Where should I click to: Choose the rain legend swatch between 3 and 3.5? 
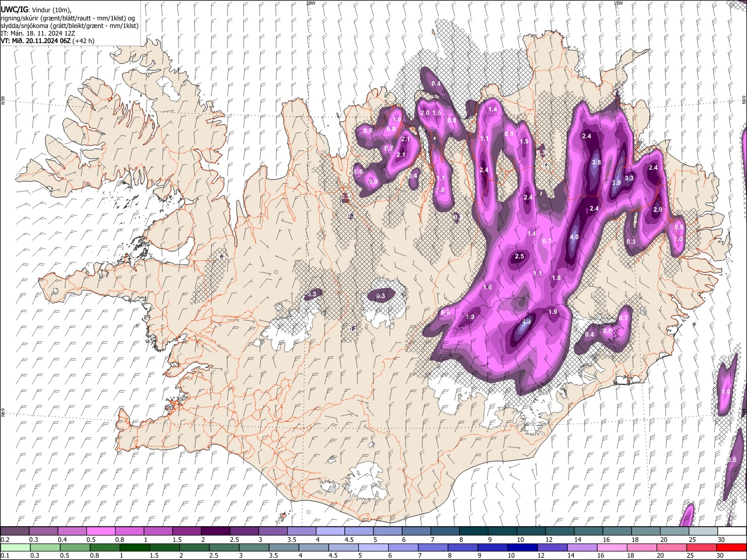[254, 547]
